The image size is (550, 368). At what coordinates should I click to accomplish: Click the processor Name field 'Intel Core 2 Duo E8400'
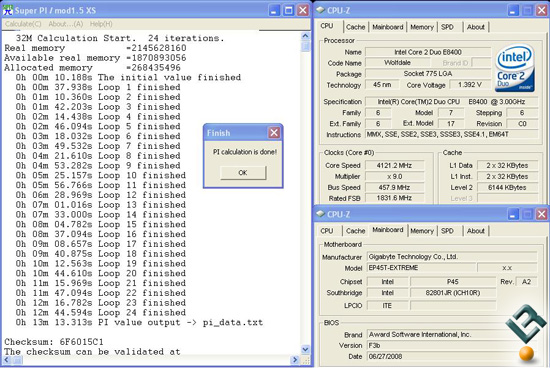(x=428, y=52)
